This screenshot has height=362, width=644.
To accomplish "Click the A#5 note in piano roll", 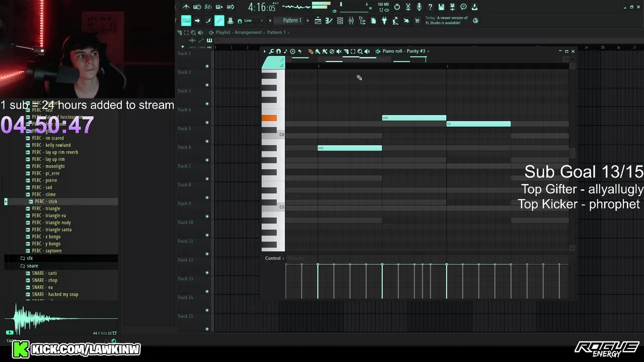I will pos(350,148).
